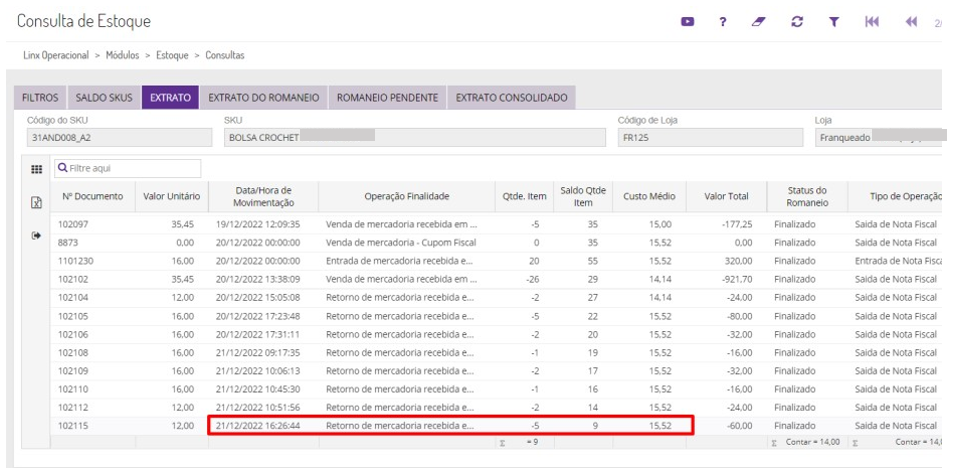The image size is (953, 468).
Task: Click the eraser clear icon
Action: (x=759, y=22)
